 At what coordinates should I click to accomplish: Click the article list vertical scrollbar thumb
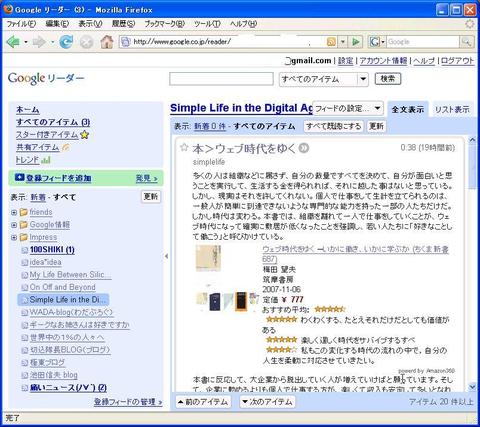(472, 167)
